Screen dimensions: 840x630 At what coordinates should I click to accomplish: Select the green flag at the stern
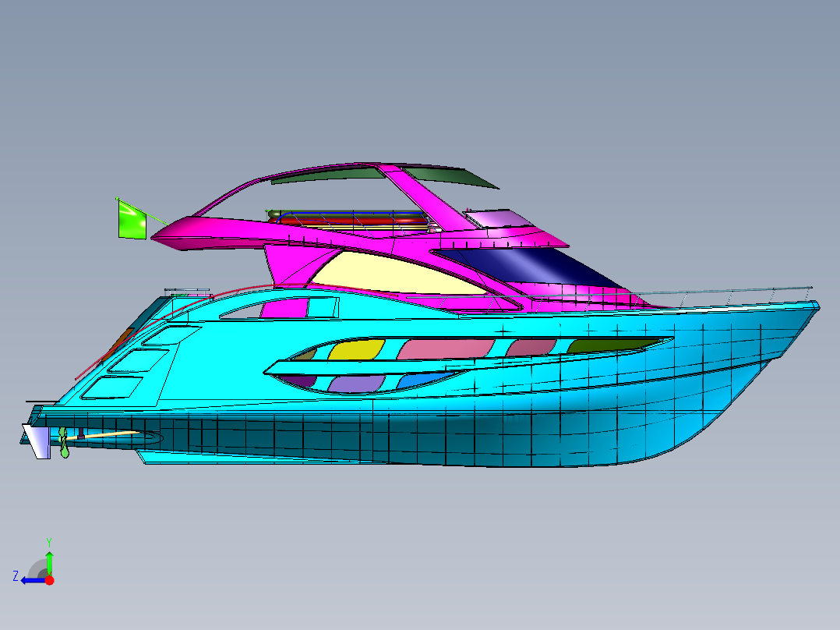click(132, 221)
